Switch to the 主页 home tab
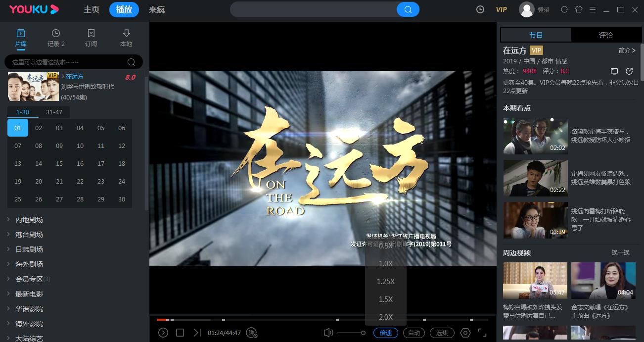This screenshot has width=644, height=342. [x=92, y=9]
